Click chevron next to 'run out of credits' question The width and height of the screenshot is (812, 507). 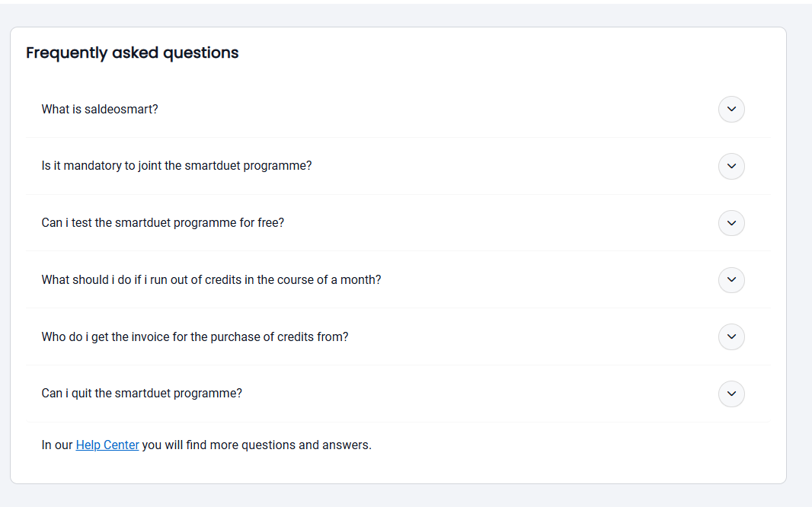(731, 280)
